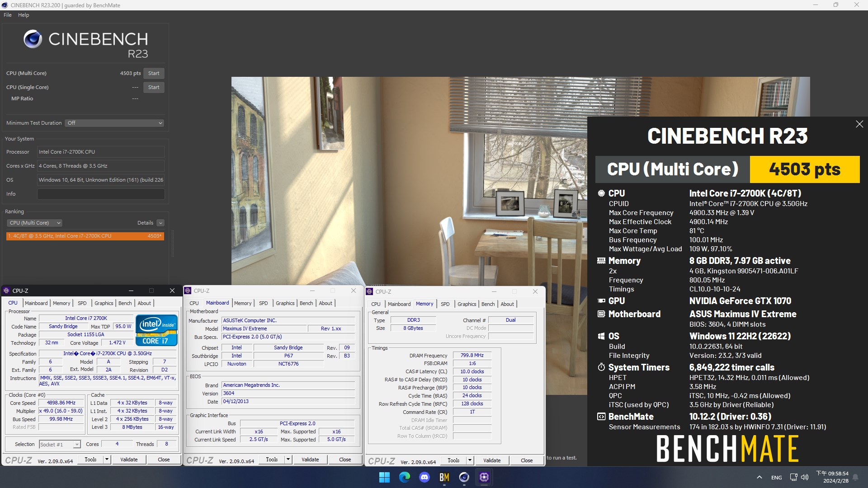Open Windows Start menu on taskbar
This screenshot has width=868, height=488.
click(384, 477)
